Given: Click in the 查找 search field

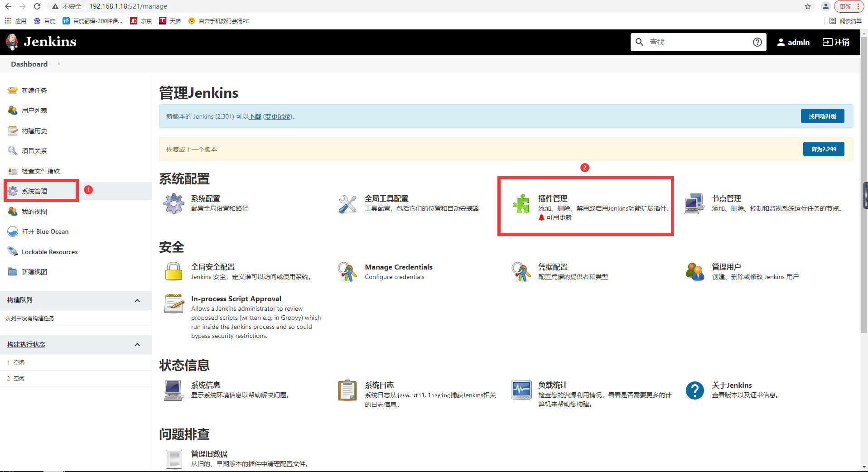Looking at the screenshot, I should tap(698, 42).
